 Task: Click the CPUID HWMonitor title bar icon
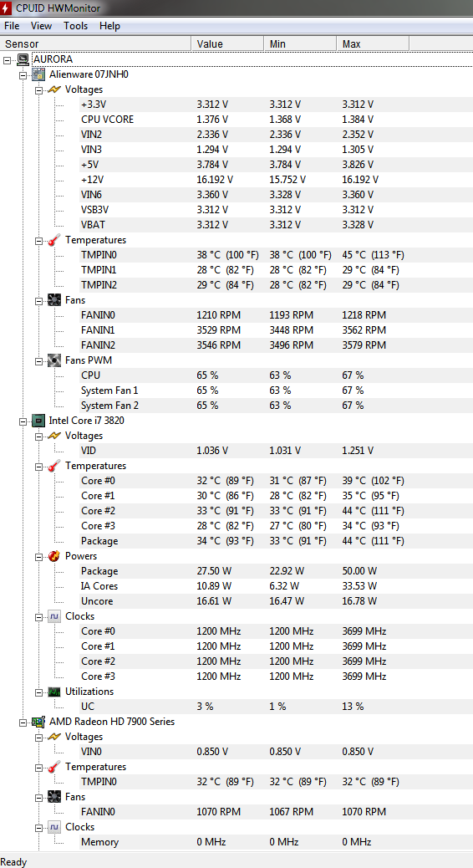point(7,8)
